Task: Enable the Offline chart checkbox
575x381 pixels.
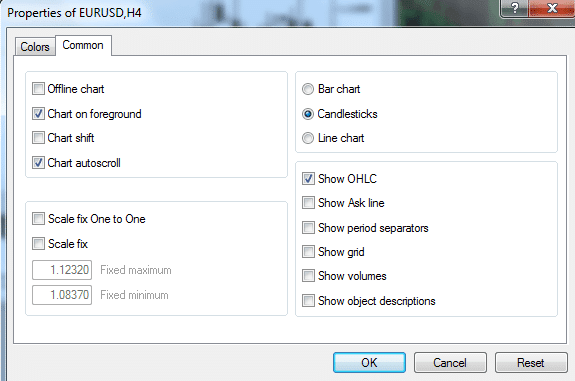Action: tap(38, 89)
